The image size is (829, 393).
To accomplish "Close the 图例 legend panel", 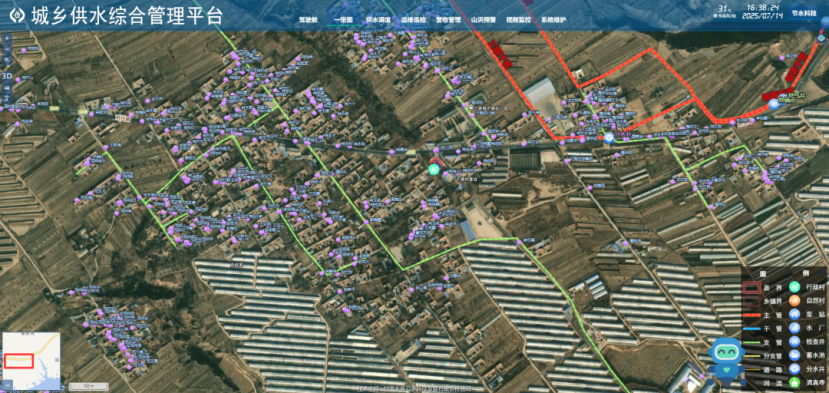I will pos(821,272).
